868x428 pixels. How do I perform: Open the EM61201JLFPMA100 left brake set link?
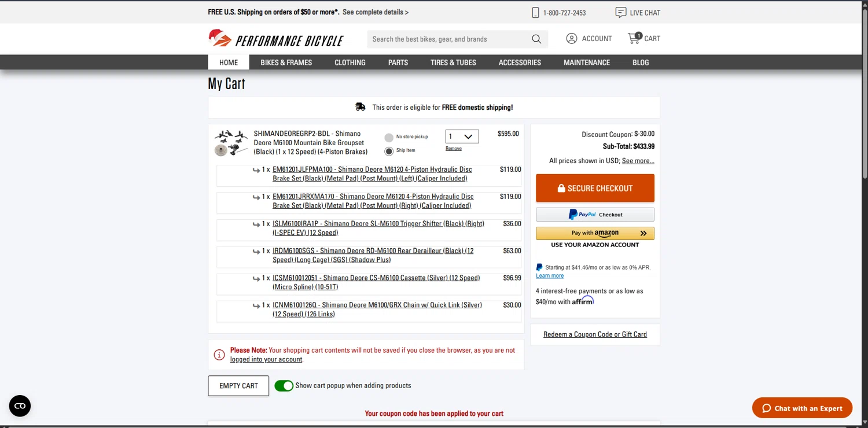point(372,174)
